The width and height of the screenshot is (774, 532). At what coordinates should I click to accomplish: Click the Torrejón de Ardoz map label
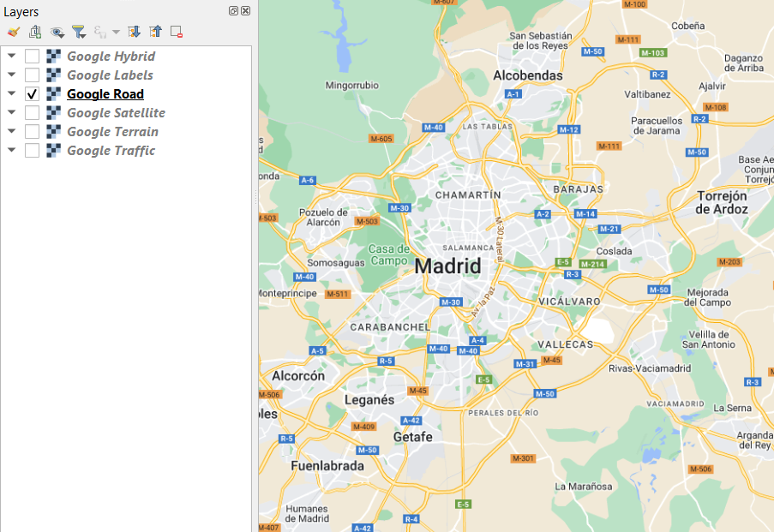(x=722, y=202)
